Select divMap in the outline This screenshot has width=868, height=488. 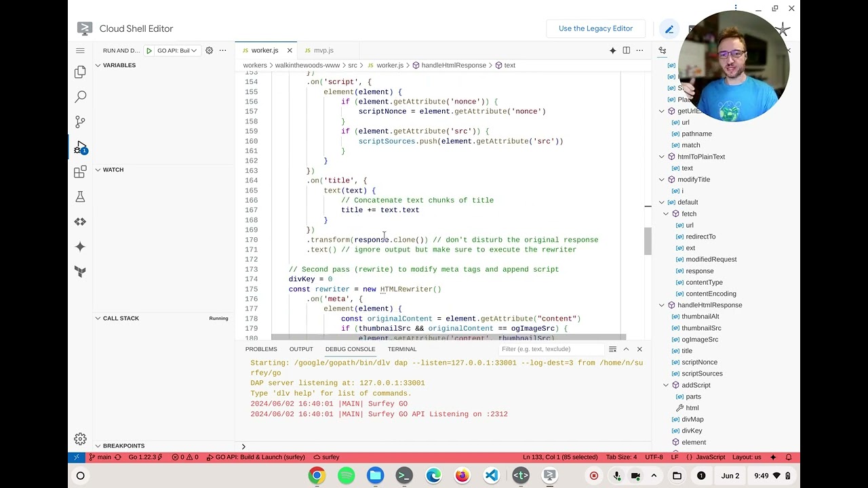692,419
